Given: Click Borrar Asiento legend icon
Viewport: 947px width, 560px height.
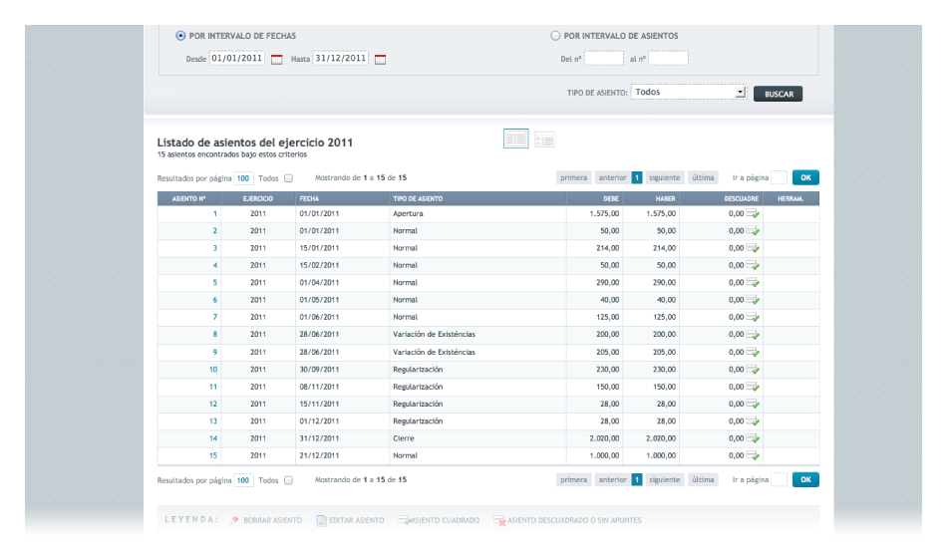Looking at the screenshot, I should tap(234, 520).
